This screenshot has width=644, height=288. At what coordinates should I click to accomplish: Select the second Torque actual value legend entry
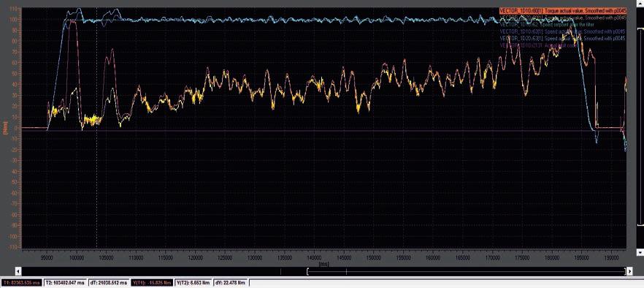(562, 18)
